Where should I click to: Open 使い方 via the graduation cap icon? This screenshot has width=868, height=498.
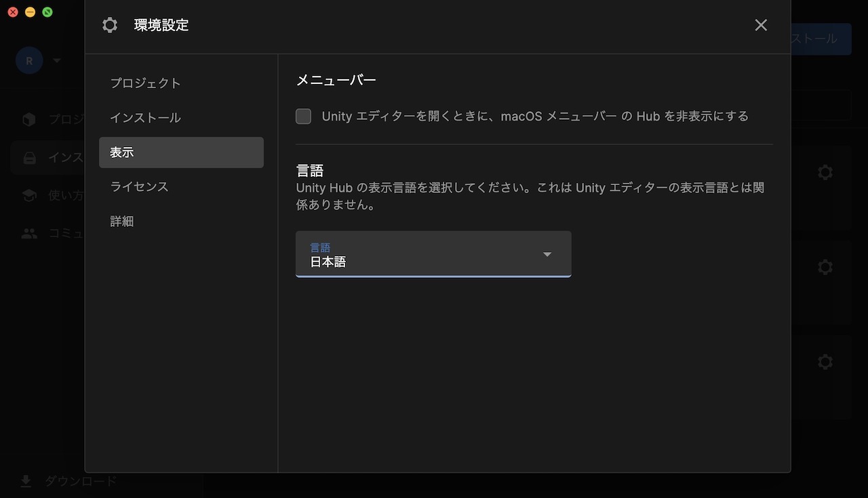[28, 195]
